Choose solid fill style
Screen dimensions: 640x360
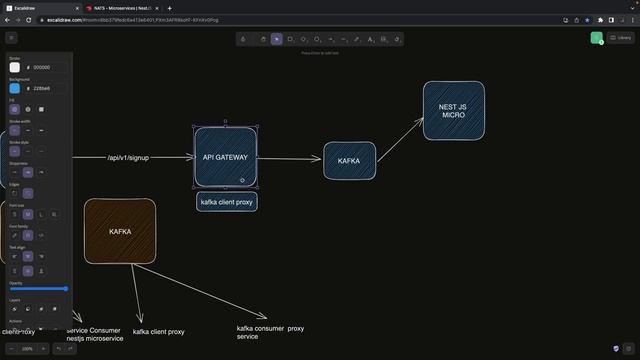click(41, 109)
